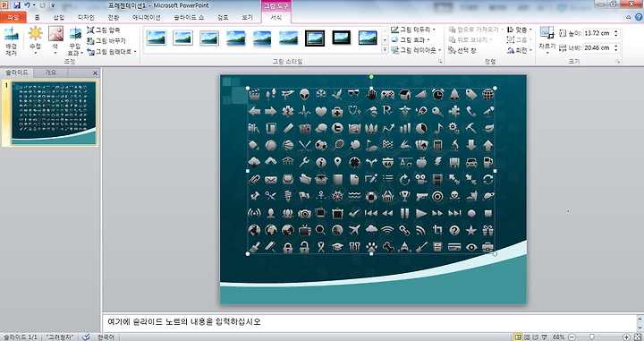Image resolution: width=644 pixels, height=341 pixels.
Task: Switch to the View (보기) tab
Action: [x=247, y=17]
